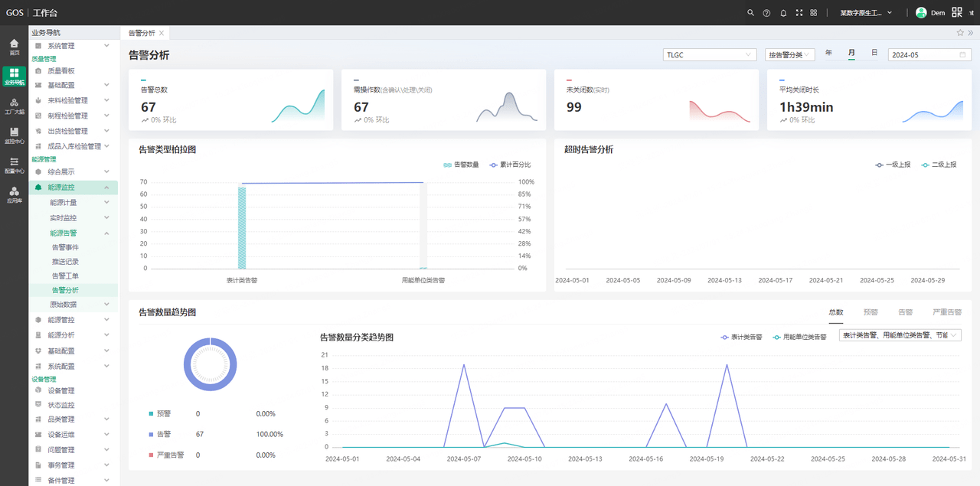Toggle 告警数量 legend in Pareto chart
This screenshot has height=486, width=980.
pyautogui.click(x=461, y=165)
